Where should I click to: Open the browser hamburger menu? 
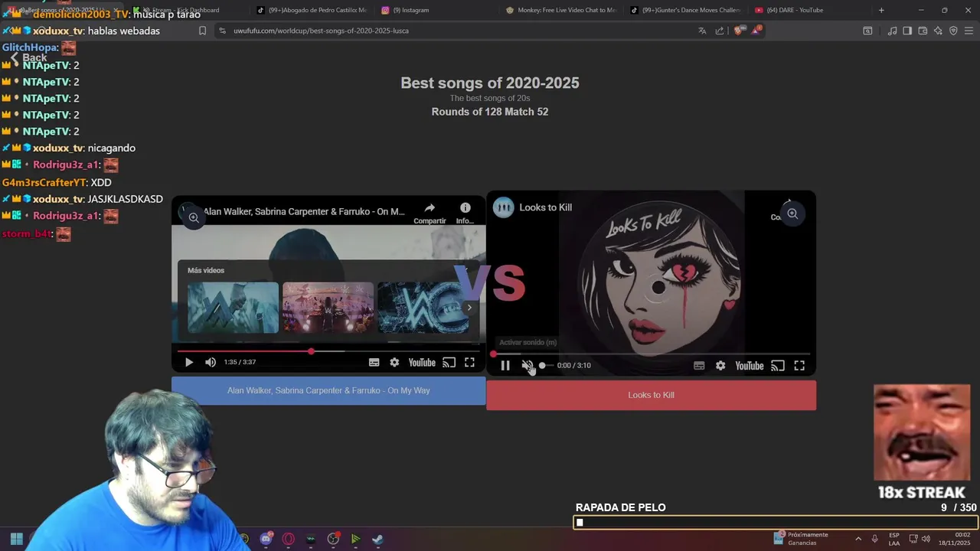tap(969, 31)
